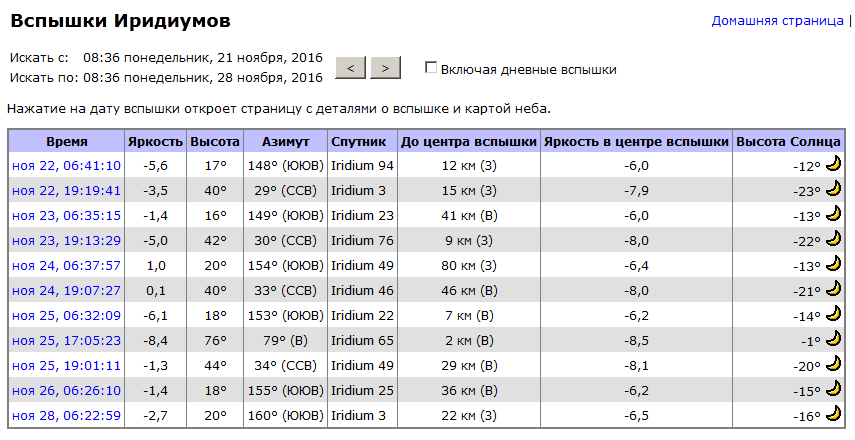This screenshot has height=440, width=855.
Task: Open flare details for ноя 24, 19:07:27
Action: click(67, 291)
